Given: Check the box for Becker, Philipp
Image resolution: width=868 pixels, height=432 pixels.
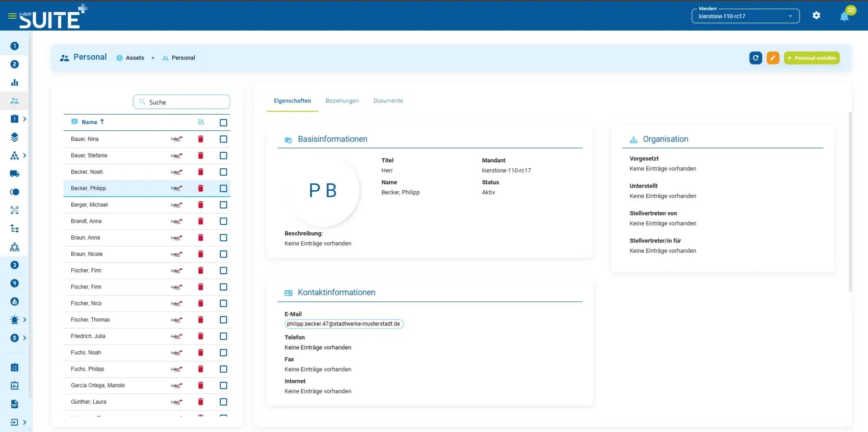Looking at the screenshot, I should [x=223, y=188].
